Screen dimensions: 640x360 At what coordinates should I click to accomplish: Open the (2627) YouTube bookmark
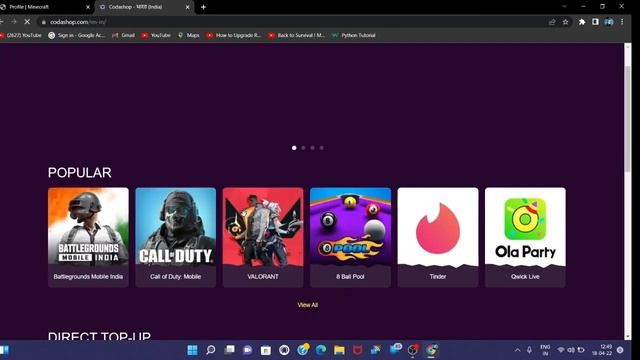click(x=21, y=36)
